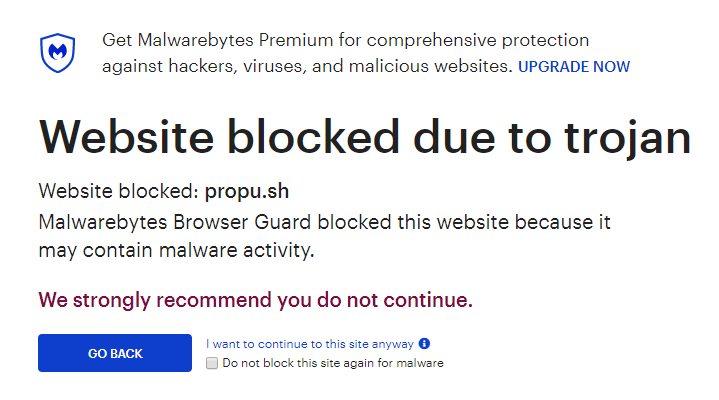719x400 pixels.
Task: Click the 'Get Malwarebytes Premium' promo line
Action: pyautogui.click(x=346, y=40)
